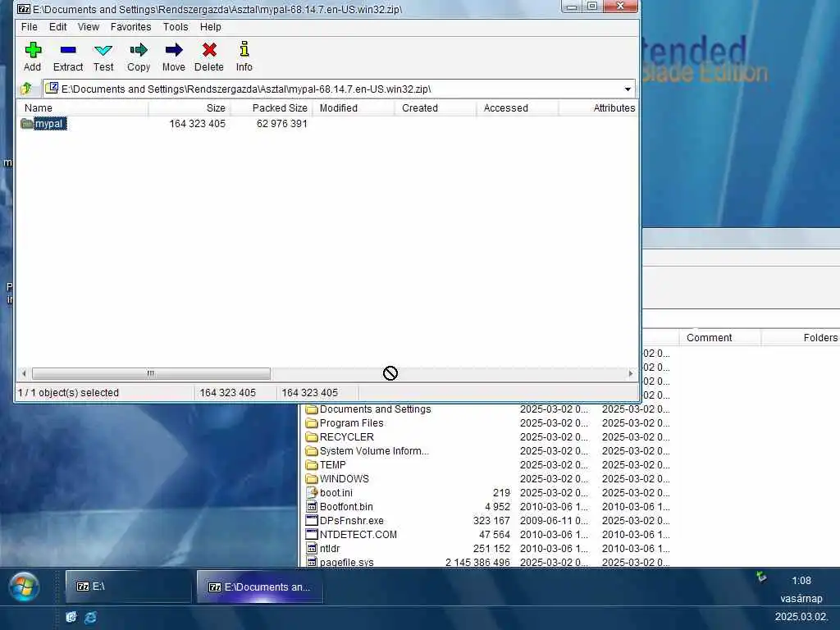This screenshot has height=630, width=840.
Task: Launch Internet Explorer from quick launch
Action: tap(90, 617)
